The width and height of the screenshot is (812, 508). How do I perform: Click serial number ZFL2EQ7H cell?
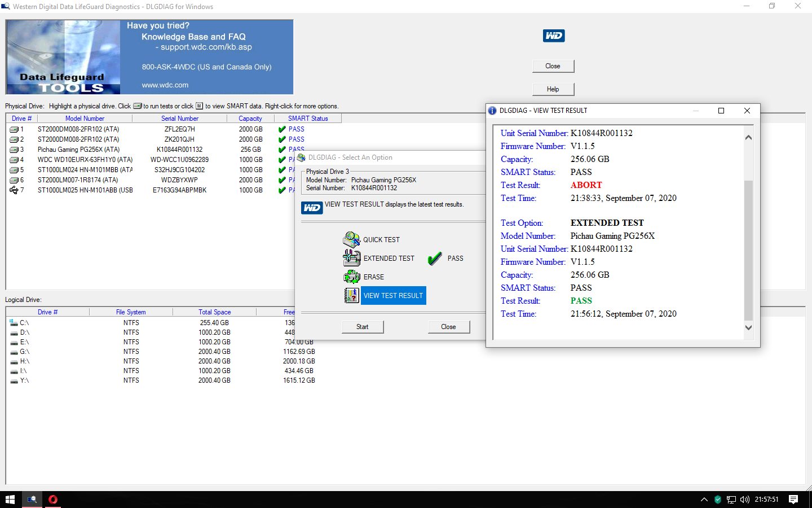180,129
